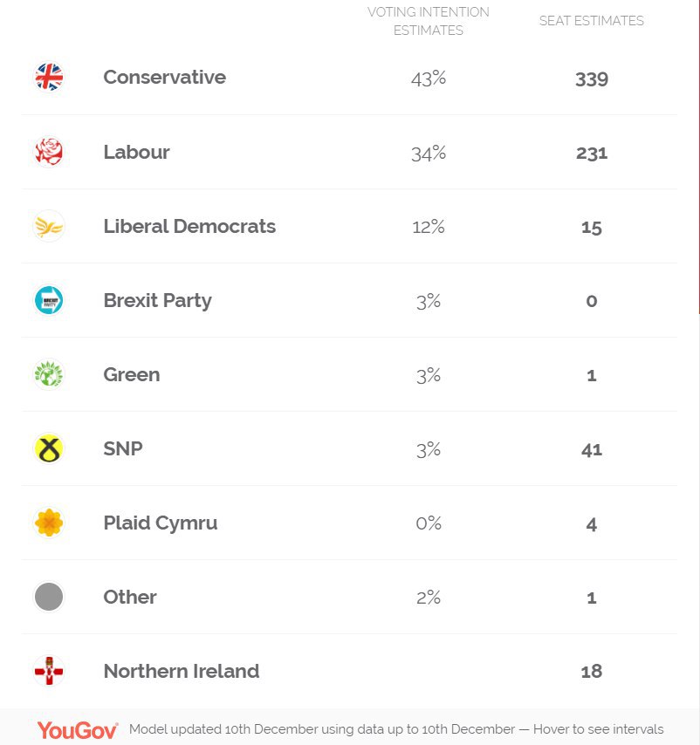Select the Plaid Cymru poppy icon
Screen dimensions: 700x745
(x=49, y=523)
